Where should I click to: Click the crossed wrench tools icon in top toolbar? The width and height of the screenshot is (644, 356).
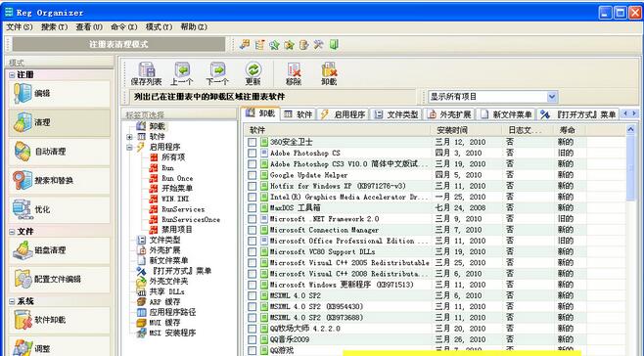(x=319, y=44)
